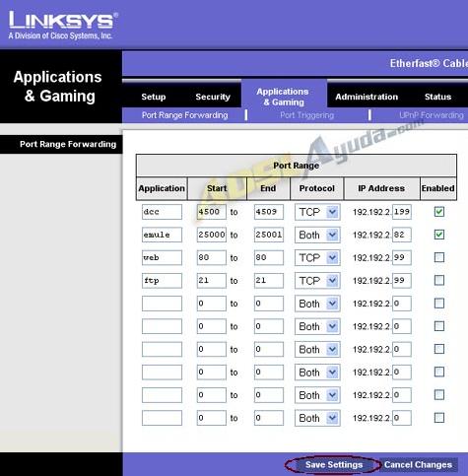This screenshot has width=468, height=476.
Task: Enable the web port forwarding checkbox
Action: [439, 257]
